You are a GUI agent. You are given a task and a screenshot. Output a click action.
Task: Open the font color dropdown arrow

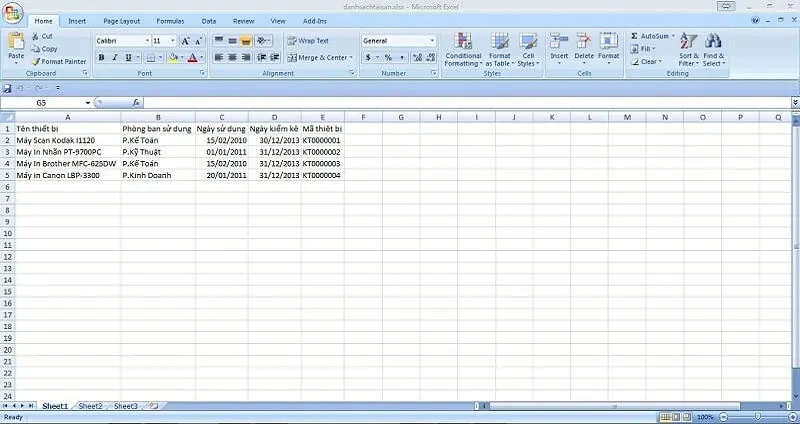(202, 58)
